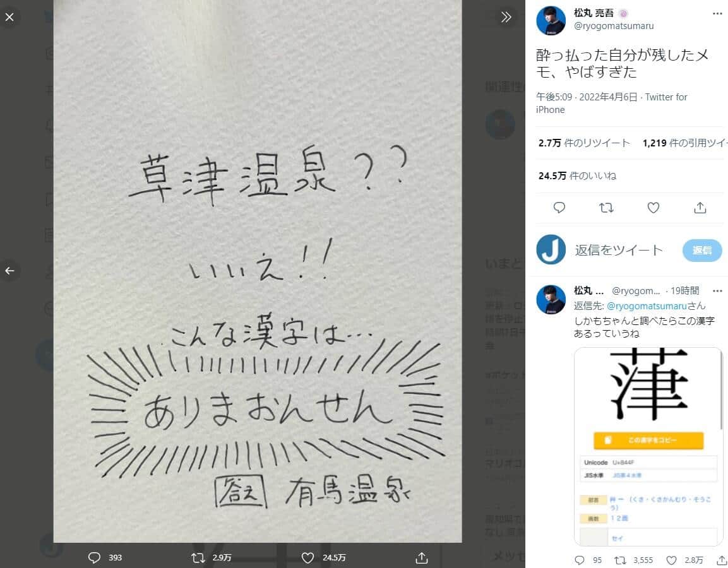This screenshot has width=728, height=568.
Task: Open tweet's three-dot more menu
Action: (x=717, y=13)
